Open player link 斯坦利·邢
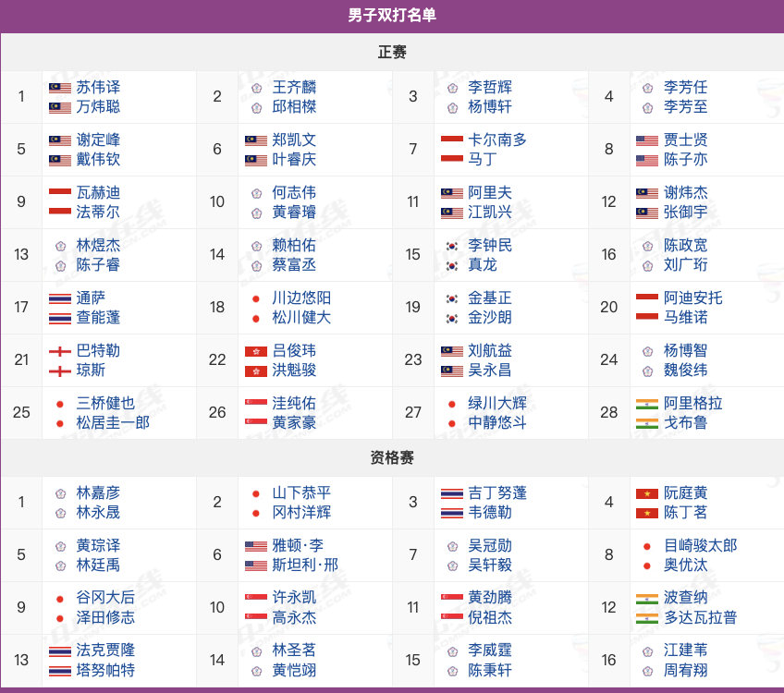This screenshot has height=693, width=784. click(x=305, y=565)
